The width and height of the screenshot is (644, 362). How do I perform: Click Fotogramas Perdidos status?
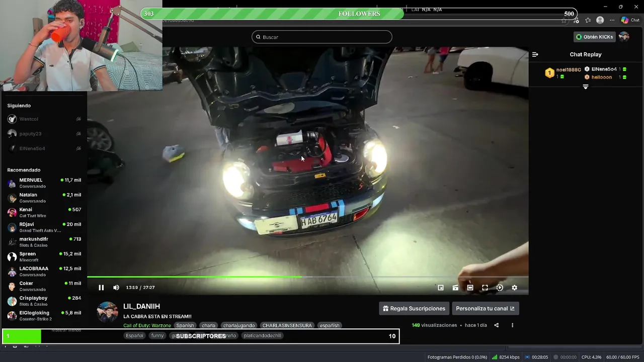point(457,357)
